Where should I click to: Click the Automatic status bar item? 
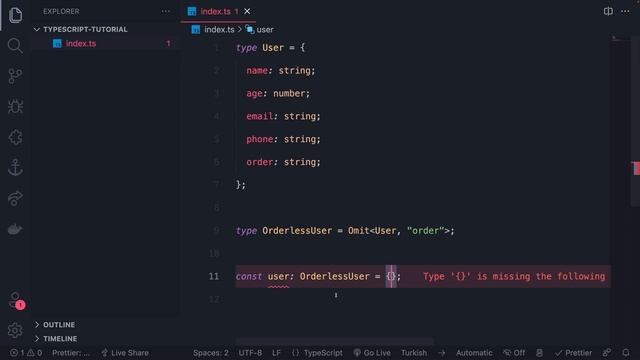(x=474, y=353)
